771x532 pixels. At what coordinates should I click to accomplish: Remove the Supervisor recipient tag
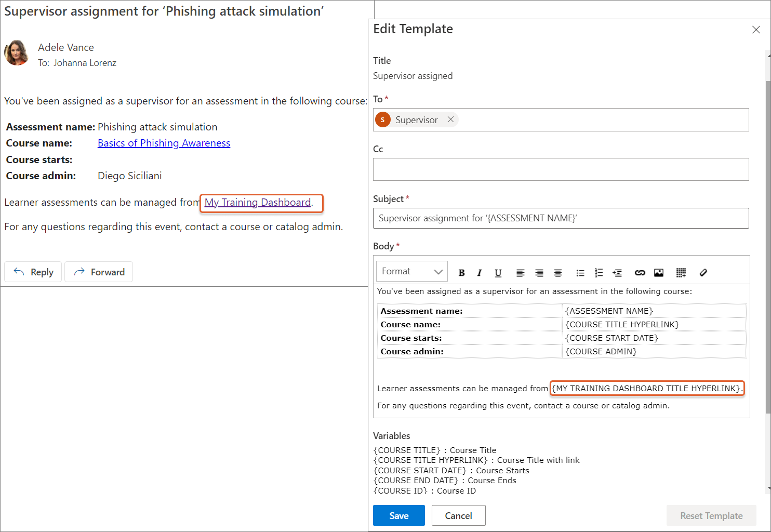pos(450,119)
